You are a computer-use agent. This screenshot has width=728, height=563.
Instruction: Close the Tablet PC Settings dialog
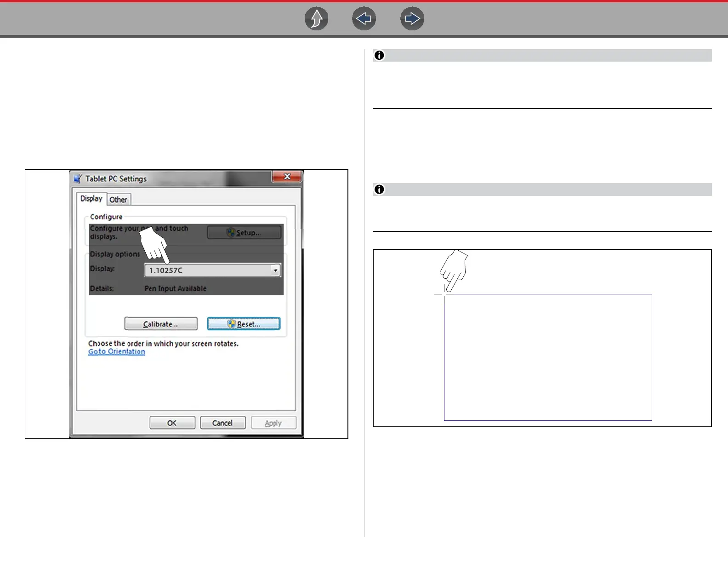(x=287, y=176)
